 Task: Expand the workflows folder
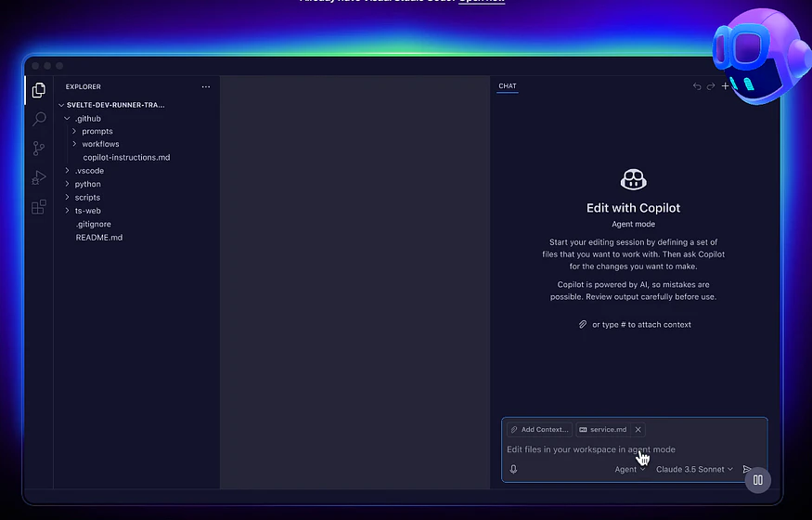pyautogui.click(x=74, y=144)
